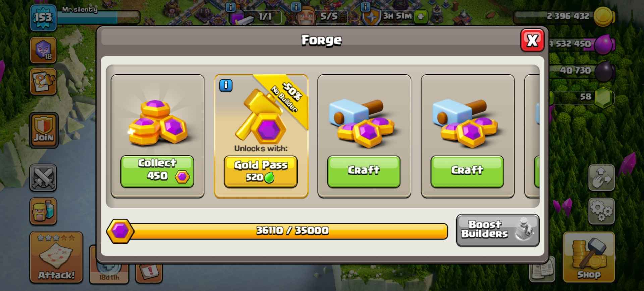Screen dimensions: 644x291
Task: Open the barbarian army training icon
Action: tap(43, 211)
